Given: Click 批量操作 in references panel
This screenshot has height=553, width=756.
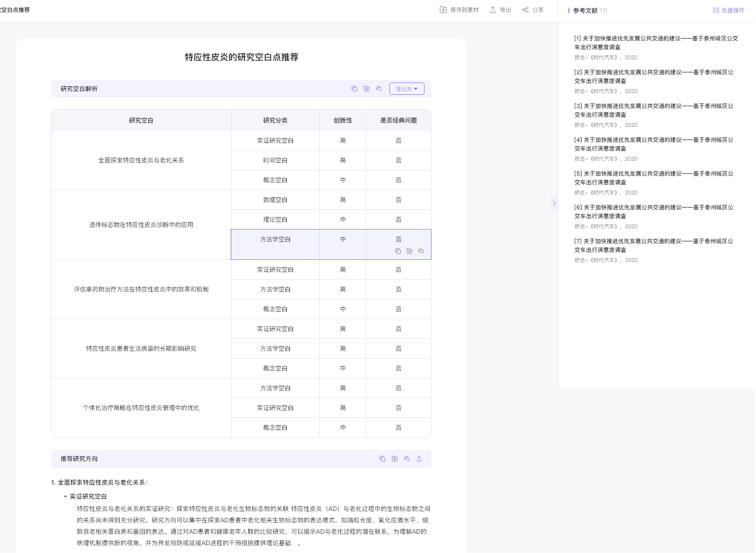Looking at the screenshot, I should [728, 10].
